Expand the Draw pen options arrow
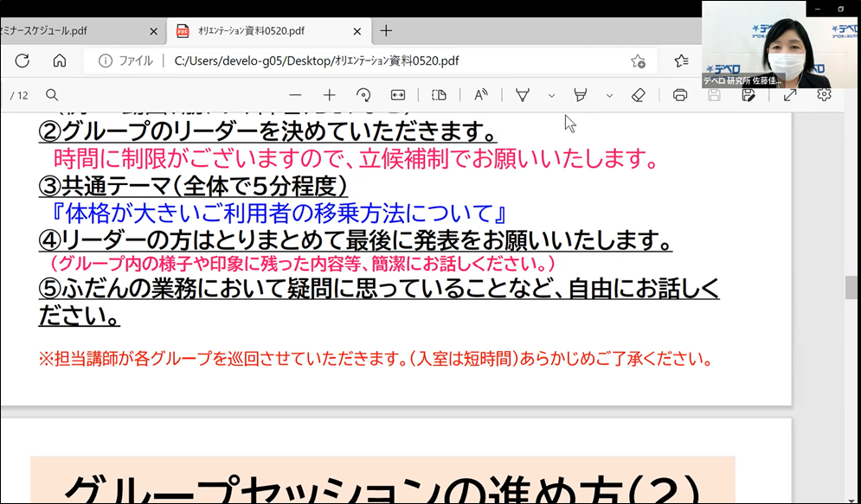This screenshot has width=861, height=504. pos(551,95)
